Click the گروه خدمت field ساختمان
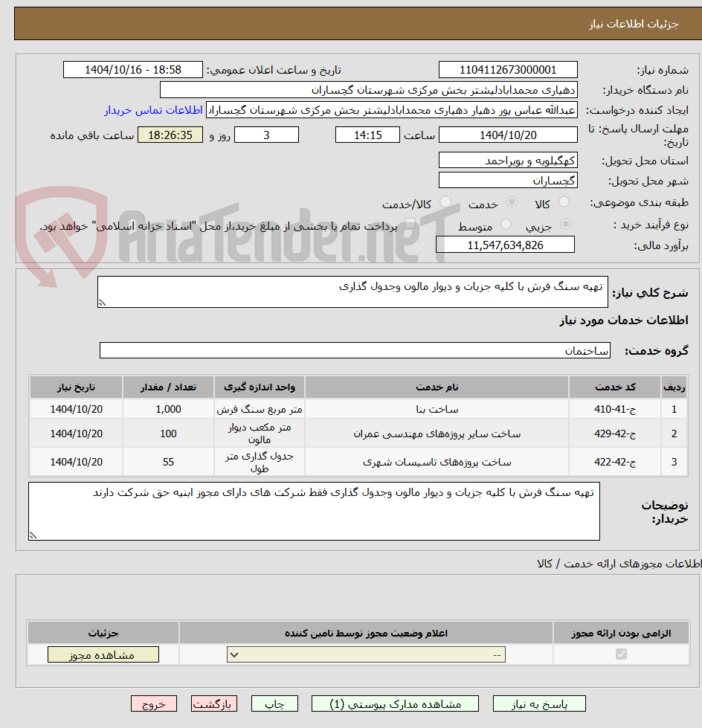702x728 pixels. 355,350
